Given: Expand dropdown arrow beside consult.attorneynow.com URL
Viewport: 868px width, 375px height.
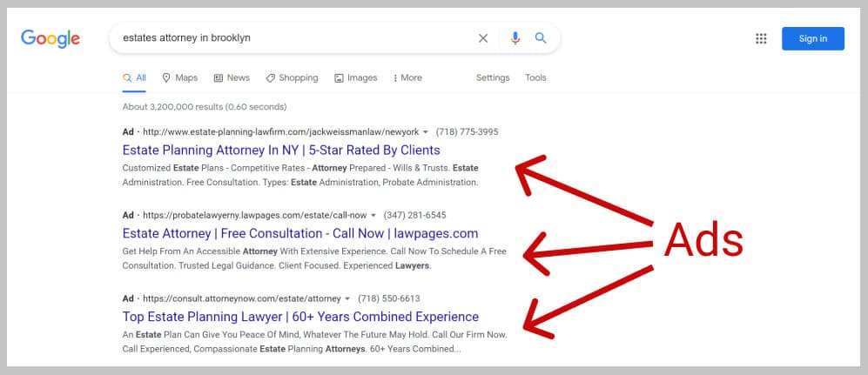Looking at the screenshot, I should (347, 298).
